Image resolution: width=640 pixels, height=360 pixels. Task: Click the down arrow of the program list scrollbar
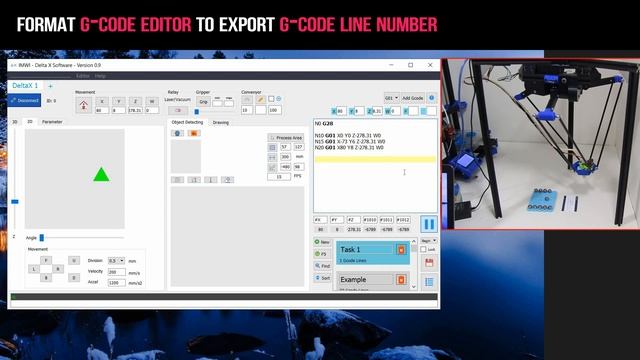pyautogui.click(x=414, y=287)
